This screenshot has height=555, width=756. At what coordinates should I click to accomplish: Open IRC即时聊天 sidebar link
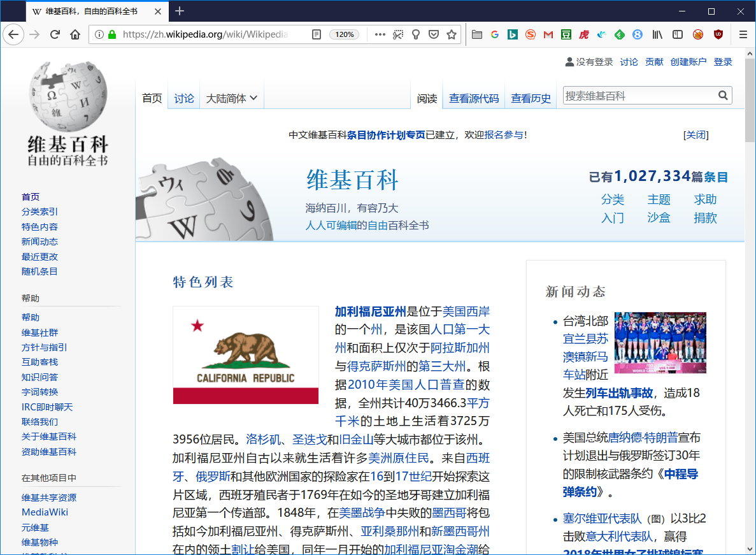coord(47,407)
